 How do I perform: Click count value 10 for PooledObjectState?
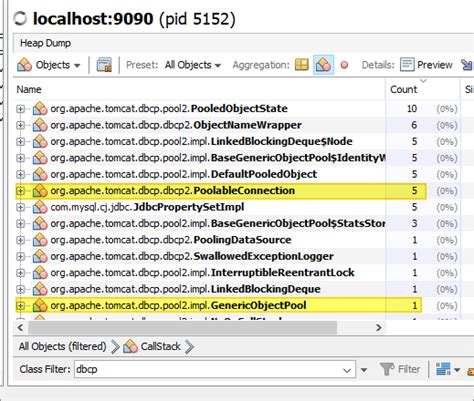(412, 109)
